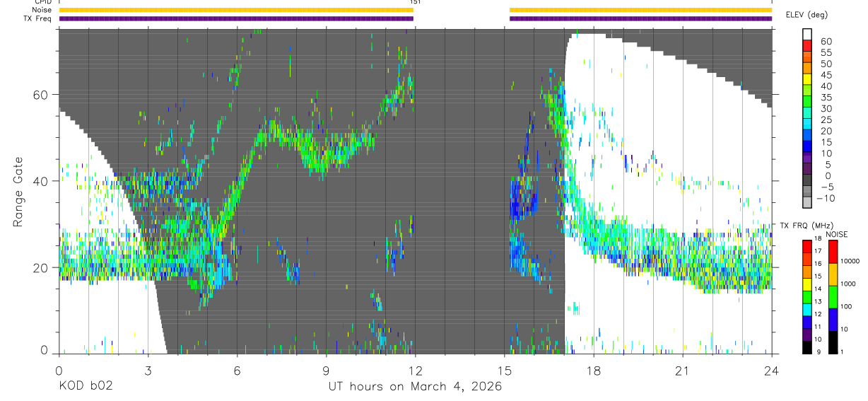Click the 'TX Freq' row label at top left

point(37,18)
